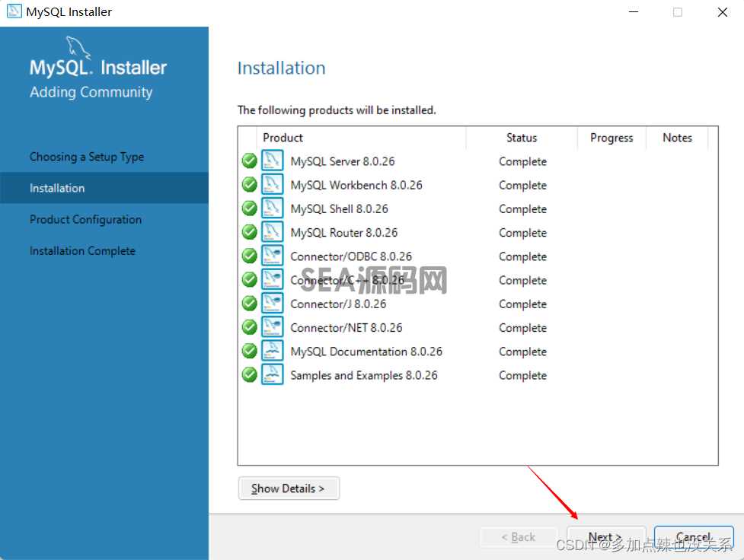This screenshot has height=560, width=744.
Task: Click green checkmark beside MySQL Router 8.0.26
Action: (x=249, y=232)
